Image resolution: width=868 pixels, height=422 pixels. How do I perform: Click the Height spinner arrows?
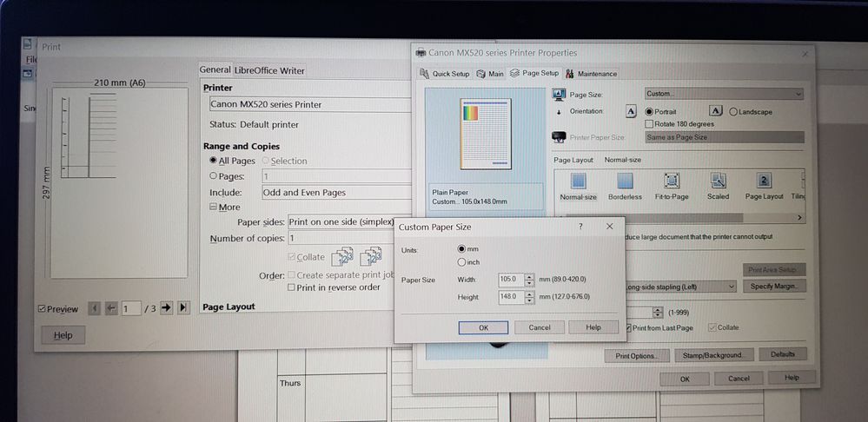coord(530,297)
